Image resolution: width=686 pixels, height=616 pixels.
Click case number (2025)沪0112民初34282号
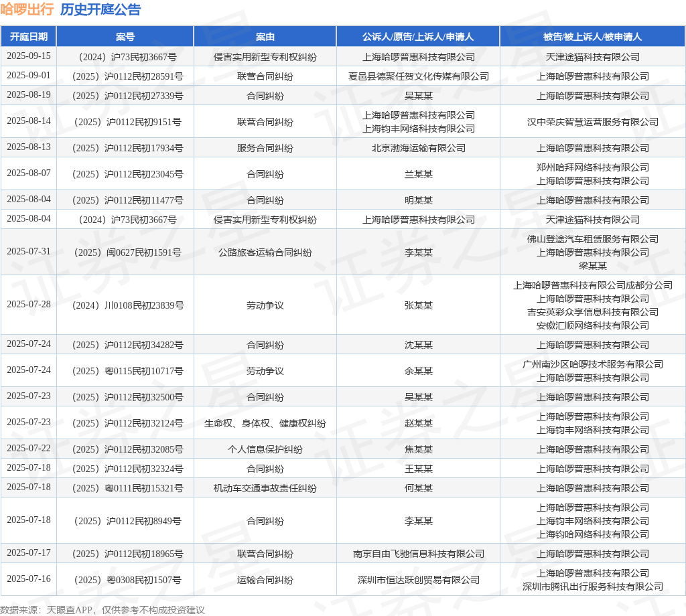pyautogui.click(x=127, y=345)
